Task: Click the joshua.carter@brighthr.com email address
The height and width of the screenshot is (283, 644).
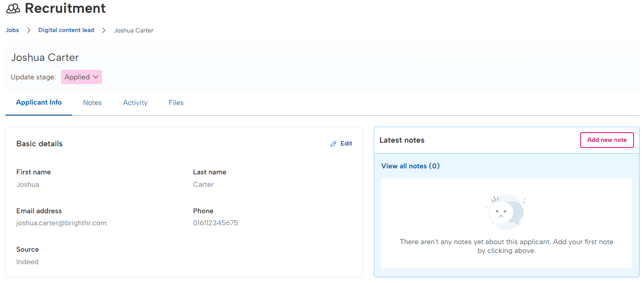Action: click(61, 223)
